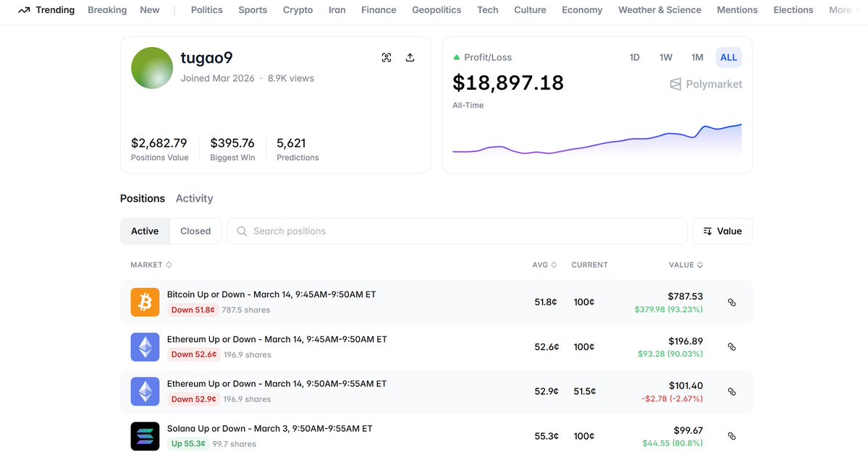868x452 pixels.
Task: Click the 5,621 Predictions count
Action: [291, 142]
